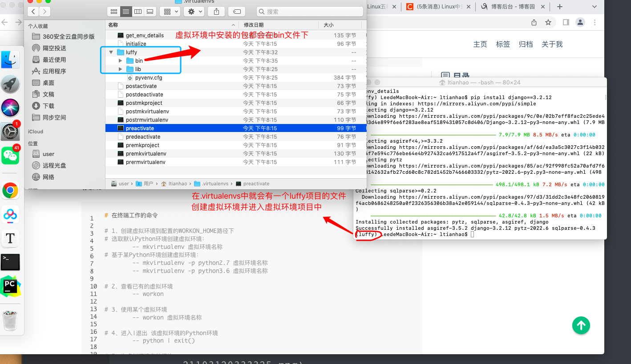This screenshot has width=631, height=364.
Task: Open the Trash from the Dock
Action: [10, 320]
